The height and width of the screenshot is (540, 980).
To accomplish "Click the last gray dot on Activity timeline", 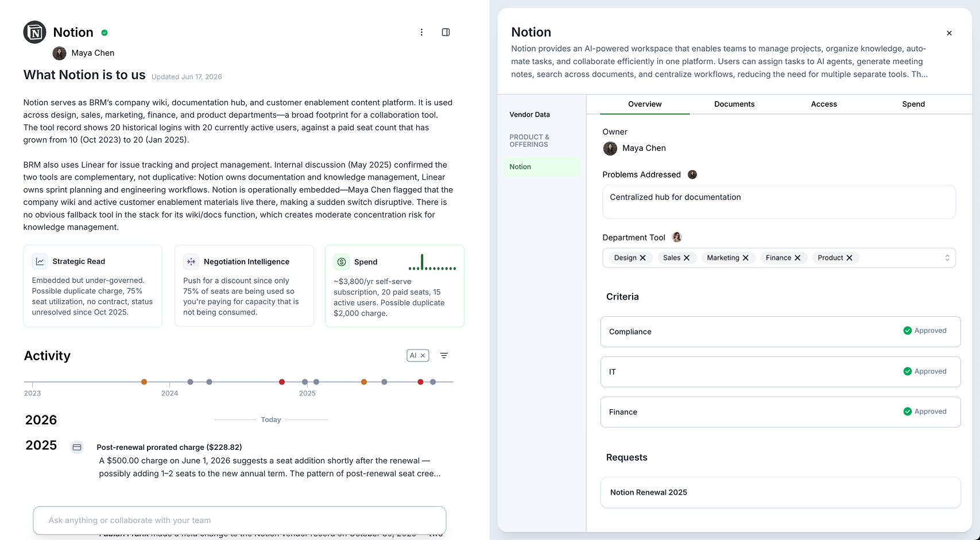I will (433, 382).
